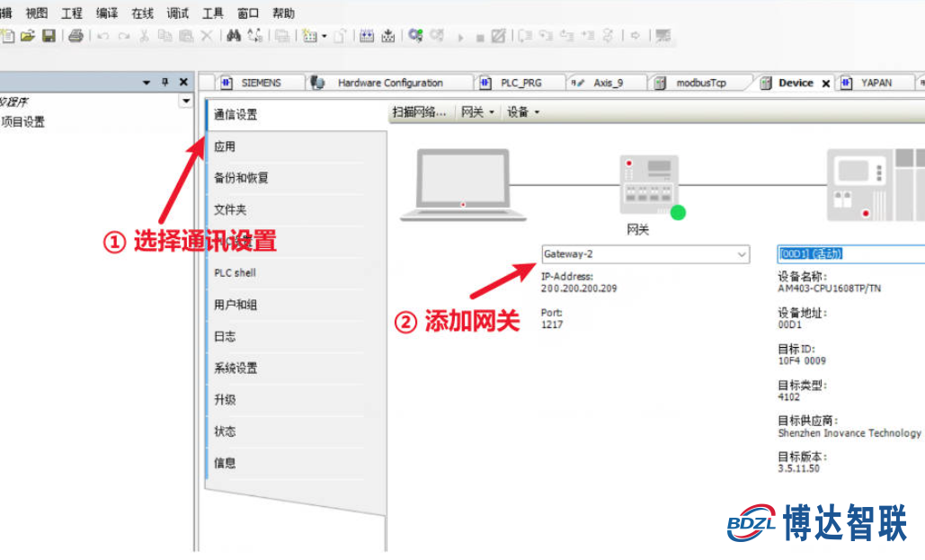Open the 调试 menu
The width and height of the screenshot is (925, 560).
click(x=178, y=13)
